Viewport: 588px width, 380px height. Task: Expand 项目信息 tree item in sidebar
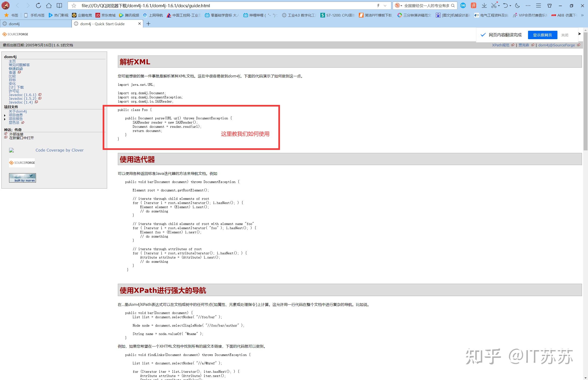coord(5,115)
